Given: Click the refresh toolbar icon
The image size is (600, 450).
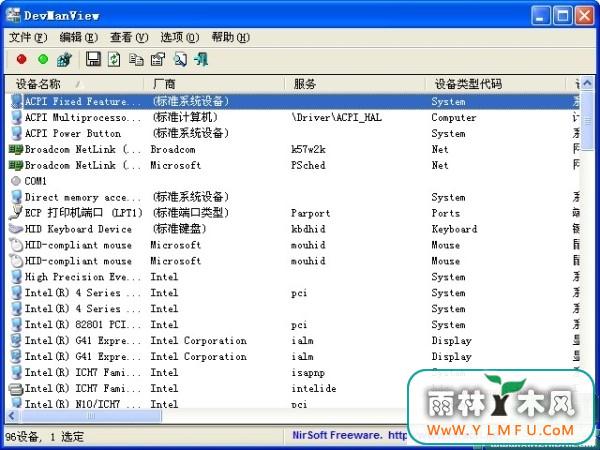Looking at the screenshot, I should [x=114, y=60].
